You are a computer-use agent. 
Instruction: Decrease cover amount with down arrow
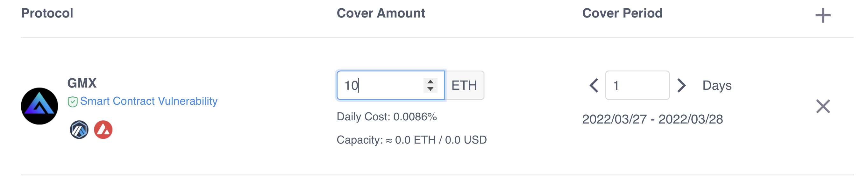430,89
